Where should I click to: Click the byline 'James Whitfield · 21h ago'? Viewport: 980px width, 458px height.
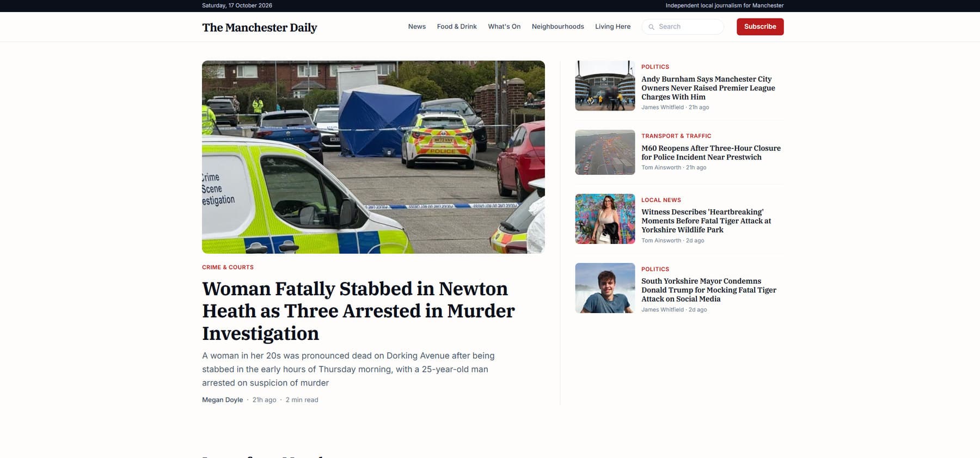coord(675,107)
